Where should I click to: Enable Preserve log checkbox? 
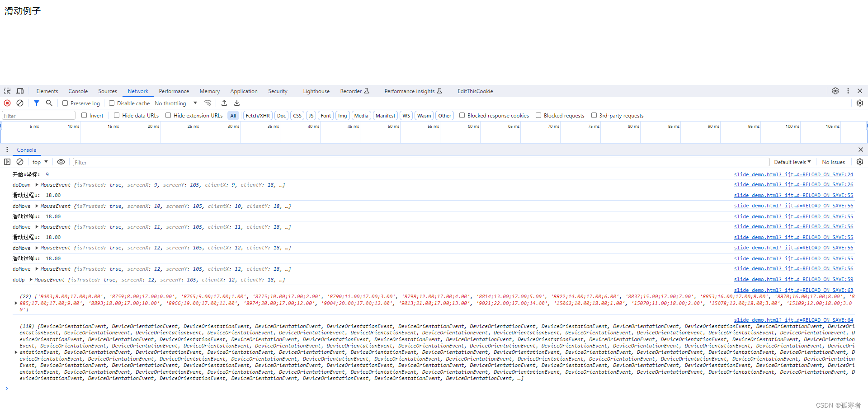pos(65,103)
